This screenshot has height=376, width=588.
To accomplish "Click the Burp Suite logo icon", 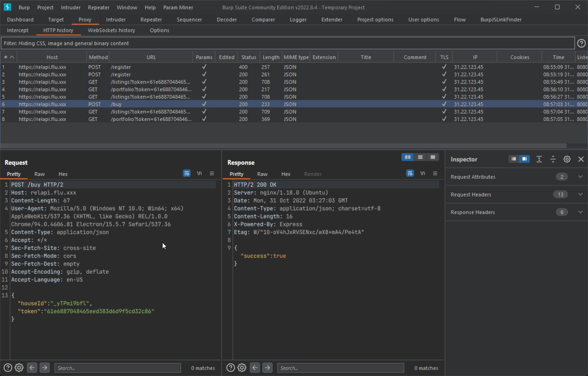I will click(7, 7).
